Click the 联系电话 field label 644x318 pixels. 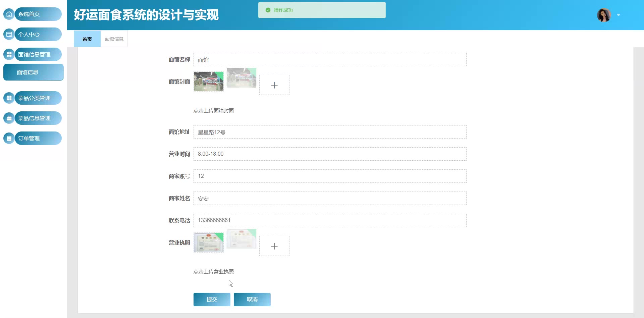click(x=179, y=220)
